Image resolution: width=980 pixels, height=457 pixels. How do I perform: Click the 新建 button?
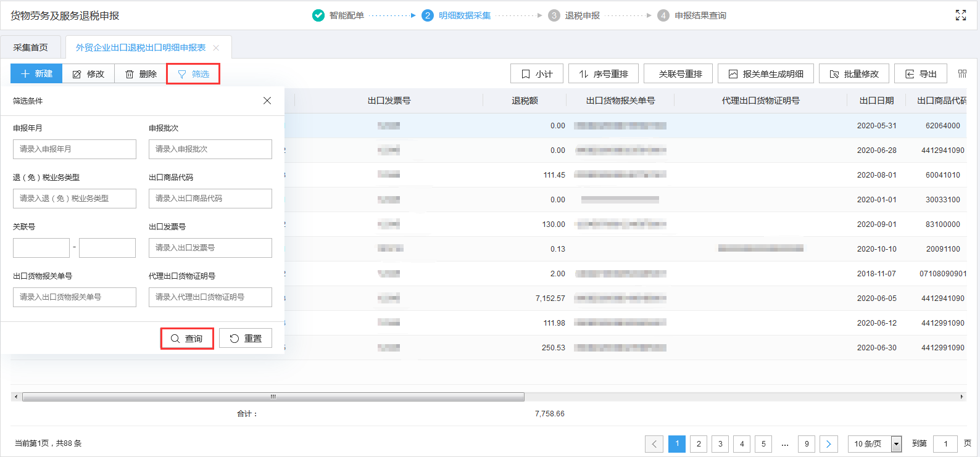36,74
